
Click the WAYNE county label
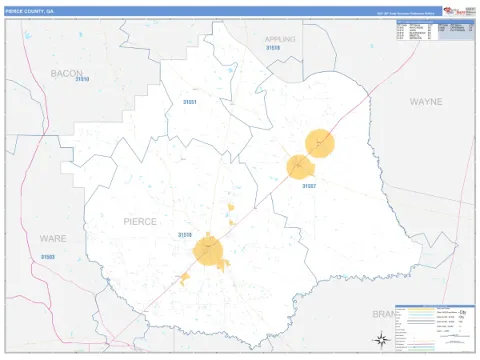point(426,102)
